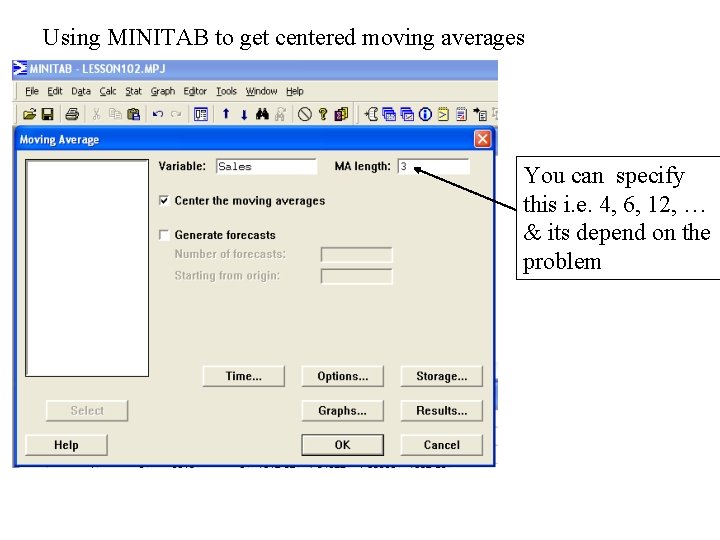This screenshot has width=720, height=540.
Task: Click the empty column list box
Action: [x=87, y=268]
